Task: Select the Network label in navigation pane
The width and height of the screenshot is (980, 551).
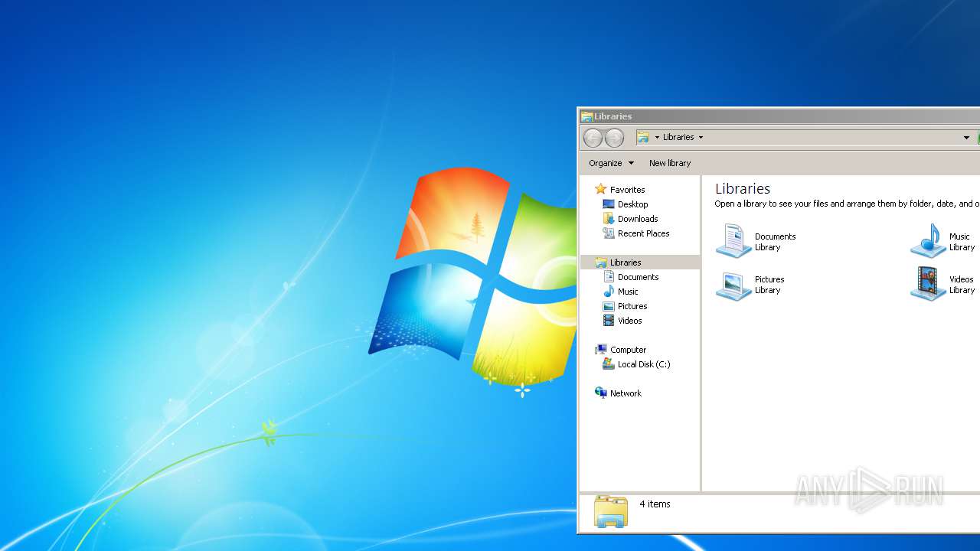Action: pos(626,393)
